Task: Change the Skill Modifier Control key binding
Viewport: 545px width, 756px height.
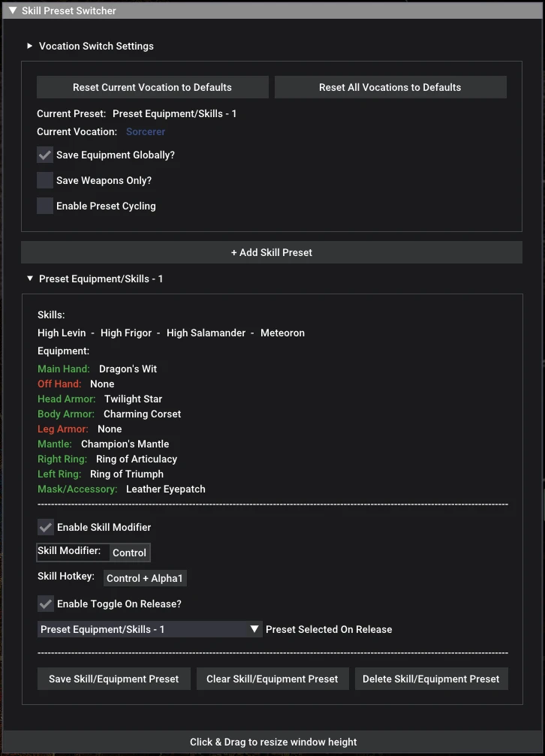Action: pyautogui.click(x=129, y=553)
